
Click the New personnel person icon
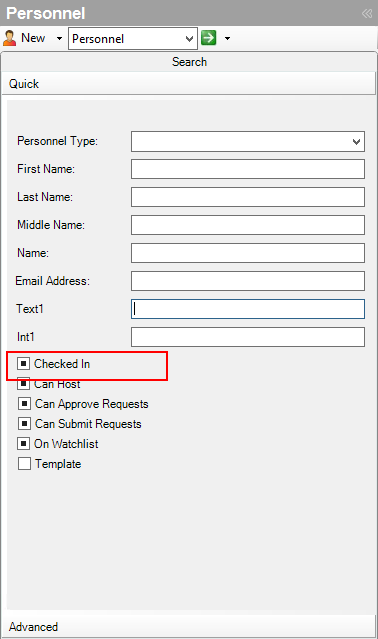[9, 38]
